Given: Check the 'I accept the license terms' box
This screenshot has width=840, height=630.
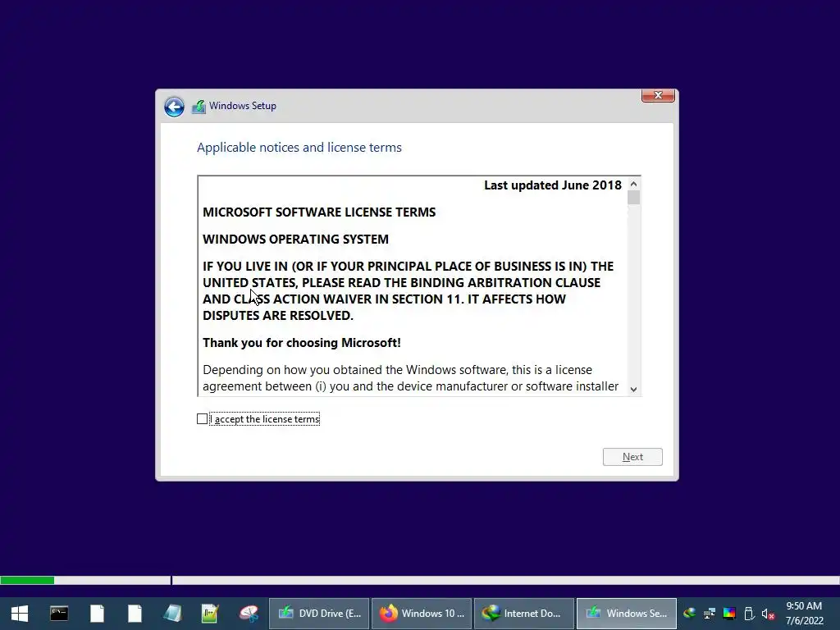Looking at the screenshot, I should point(202,419).
